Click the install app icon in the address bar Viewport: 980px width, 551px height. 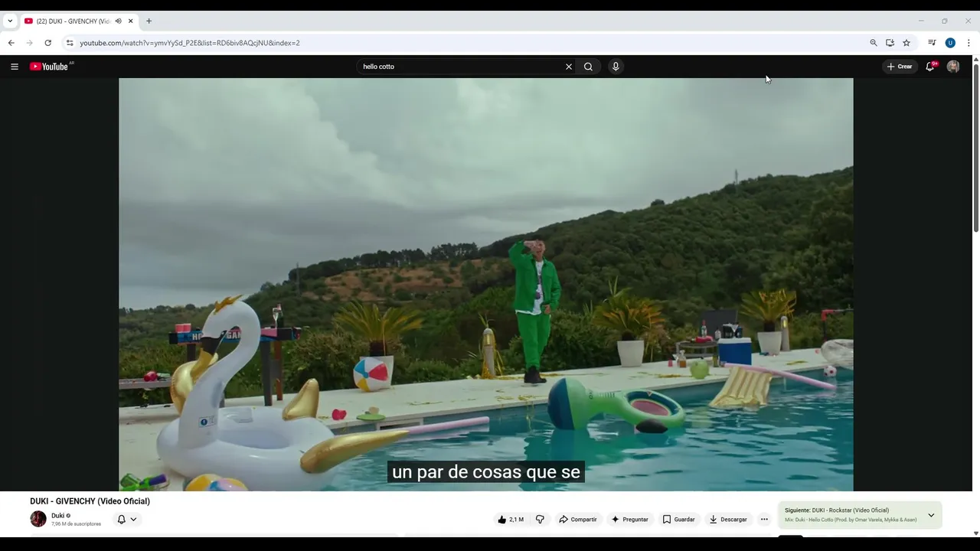[x=890, y=43]
